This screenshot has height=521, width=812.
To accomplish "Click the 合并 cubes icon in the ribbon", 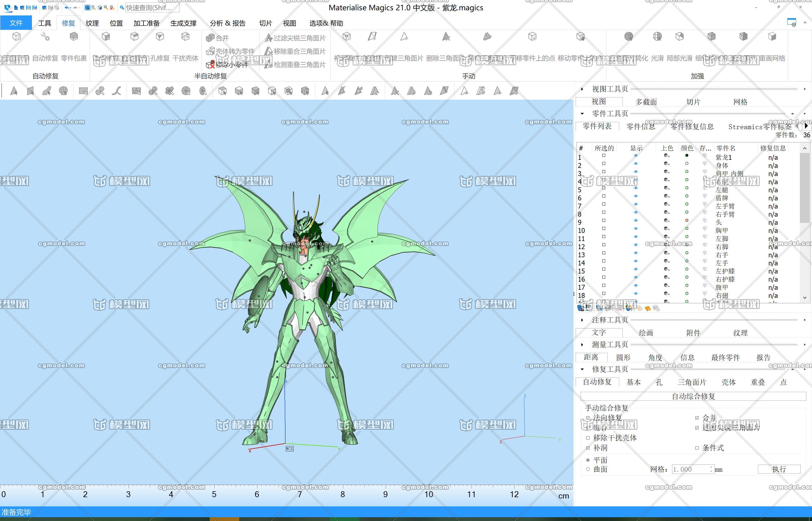I will point(210,38).
